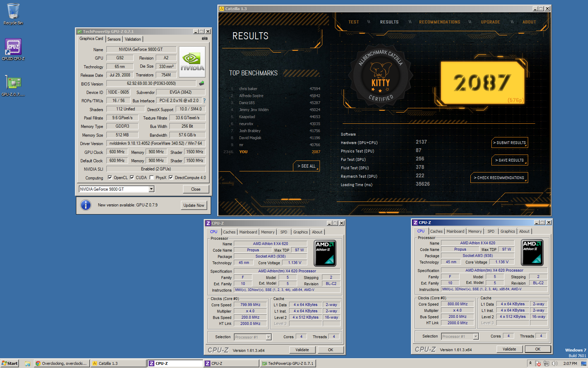Click the Driver Version field in GPU-Z
The image size is (588, 368).
[x=156, y=143]
